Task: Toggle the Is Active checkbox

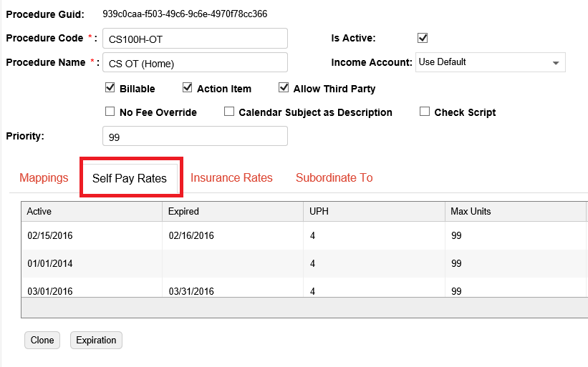Action: coord(423,38)
